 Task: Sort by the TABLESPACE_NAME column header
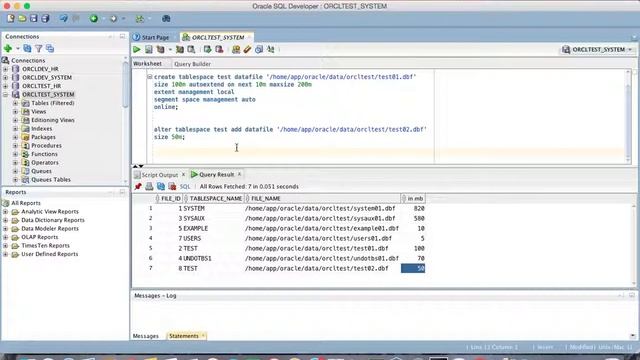pyautogui.click(x=213, y=199)
